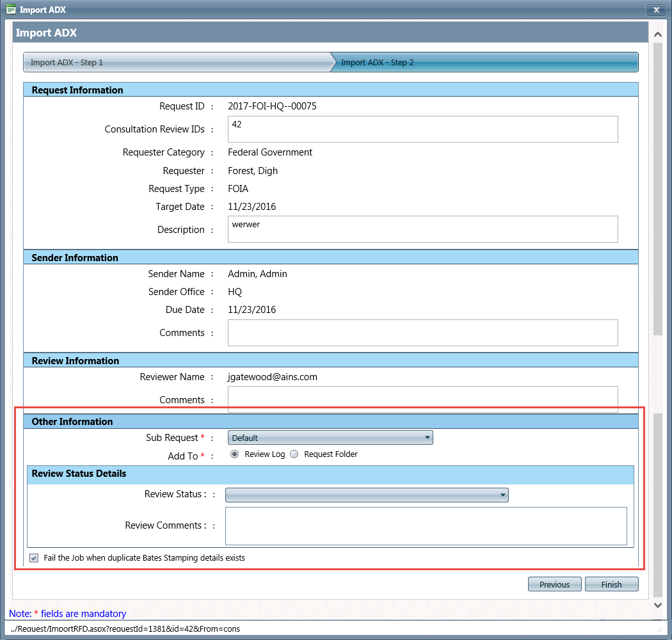The image size is (672, 640).
Task: Click the Requester Category value Federal Government
Action: 270,152
